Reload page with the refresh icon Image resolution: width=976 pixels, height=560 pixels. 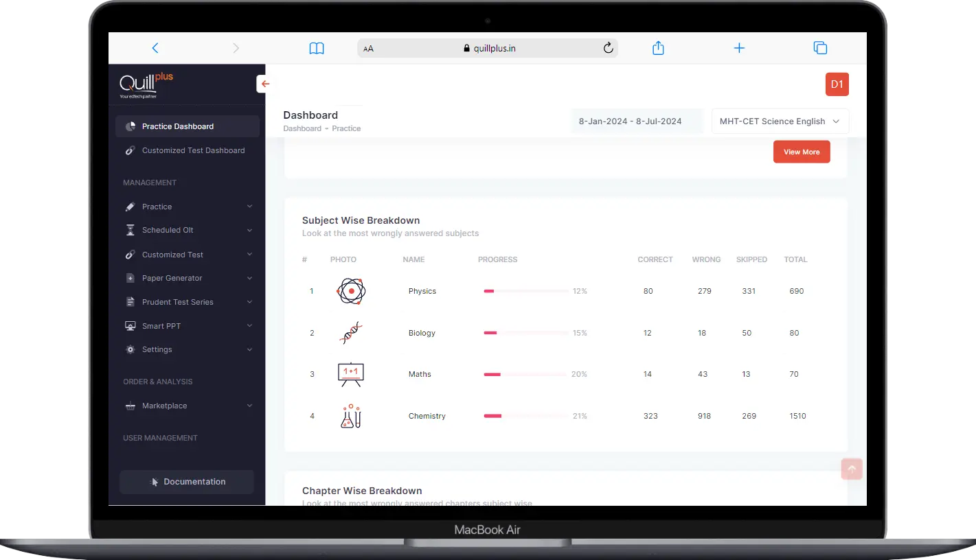[608, 48]
